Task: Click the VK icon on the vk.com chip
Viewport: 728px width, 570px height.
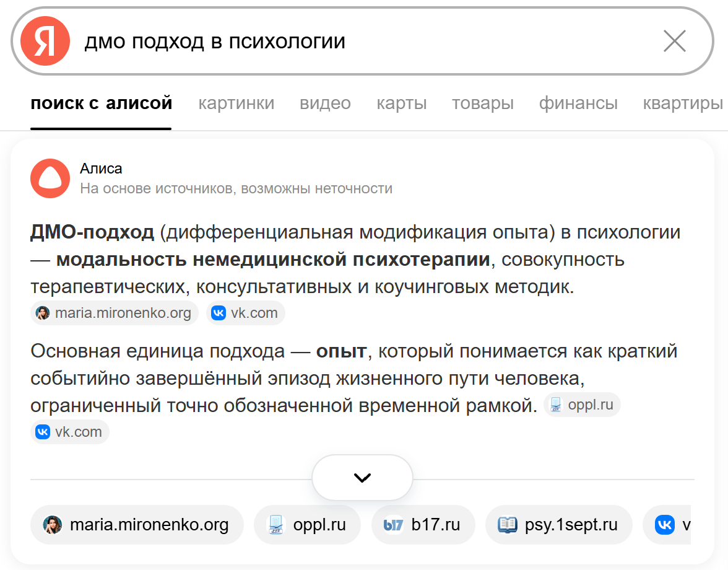Action: tap(218, 313)
